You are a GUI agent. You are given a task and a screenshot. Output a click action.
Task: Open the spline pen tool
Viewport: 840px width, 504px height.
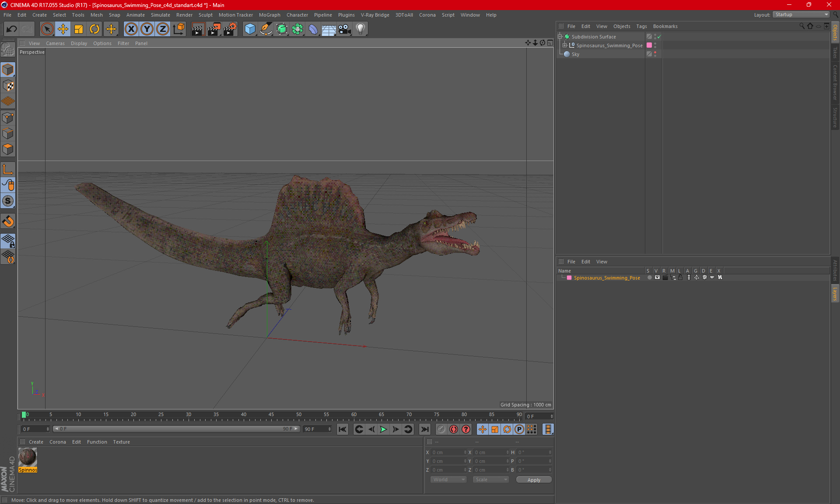click(266, 29)
